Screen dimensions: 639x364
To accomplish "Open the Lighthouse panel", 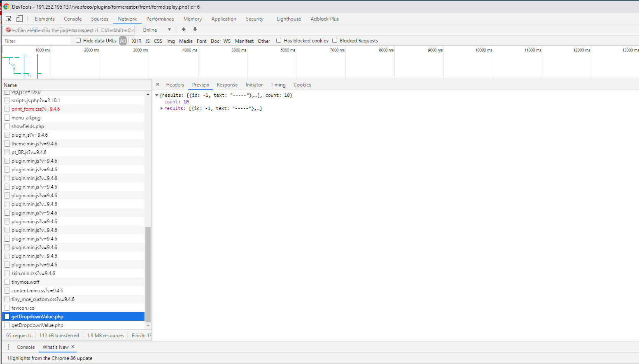I will [289, 19].
